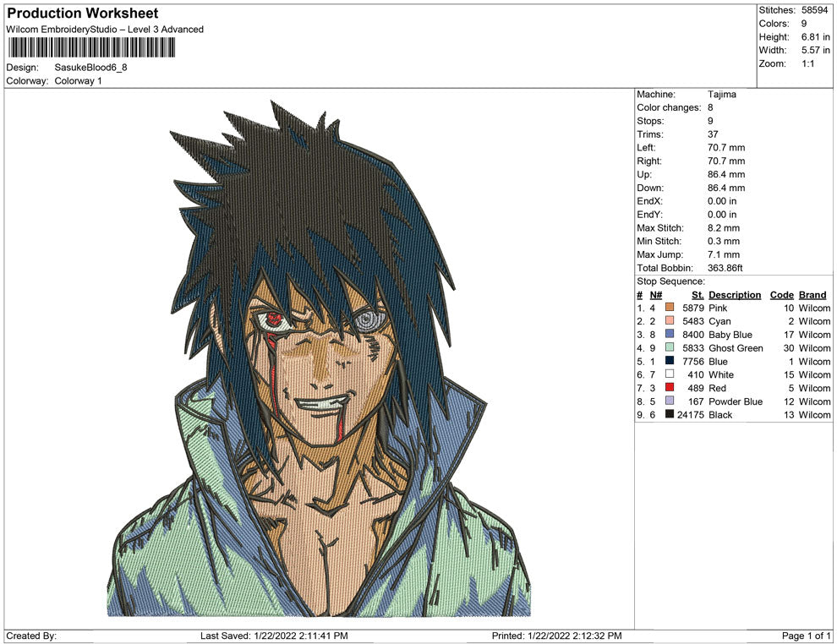Image resolution: width=837 pixels, height=644 pixels.
Task: Click the Color changes value '8'
Action: (710, 108)
